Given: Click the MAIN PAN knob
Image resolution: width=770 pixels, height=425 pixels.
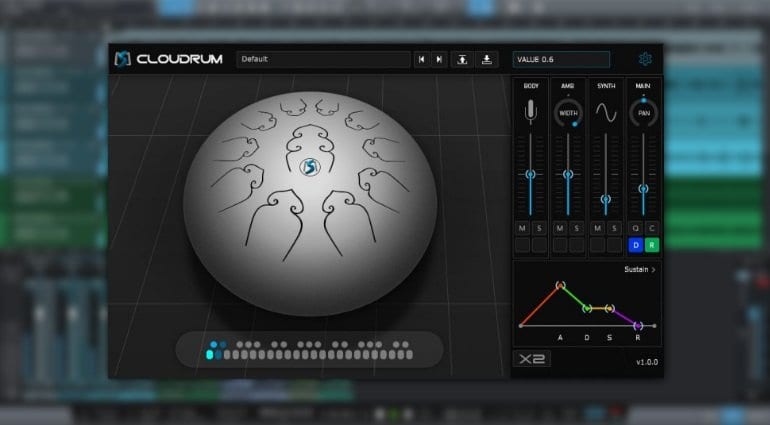Looking at the screenshot, I should click(643, 113).
